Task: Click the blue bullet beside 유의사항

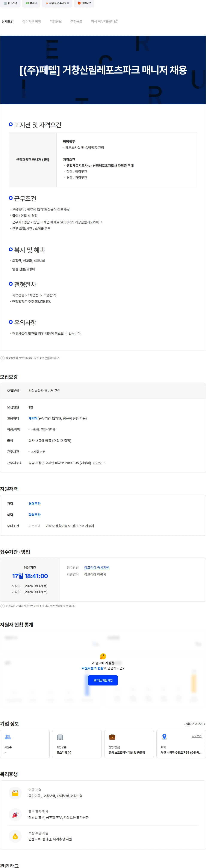Action: tap(11, 322)
